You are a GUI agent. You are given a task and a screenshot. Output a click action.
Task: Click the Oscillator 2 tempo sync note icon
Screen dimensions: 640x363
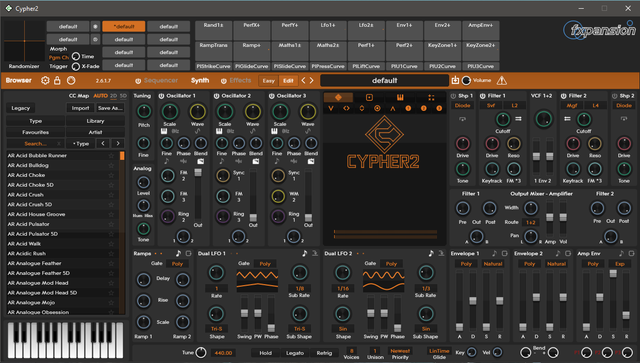pyautogui.click(x=222, y=161)
